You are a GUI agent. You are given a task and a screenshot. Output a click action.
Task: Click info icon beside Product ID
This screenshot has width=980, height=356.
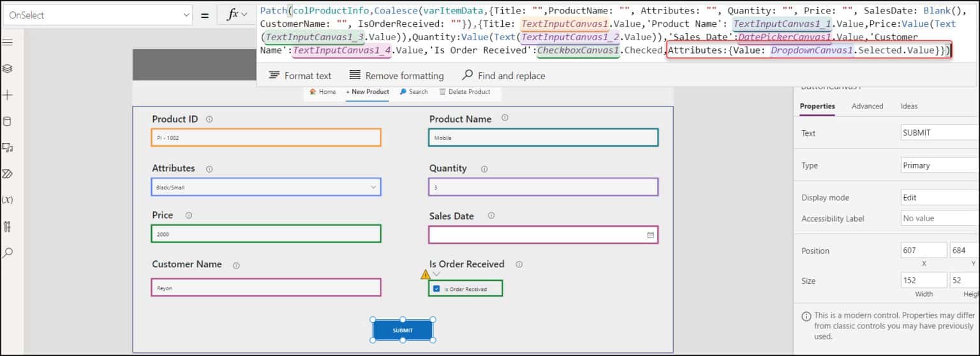click(x=209, y=119)
